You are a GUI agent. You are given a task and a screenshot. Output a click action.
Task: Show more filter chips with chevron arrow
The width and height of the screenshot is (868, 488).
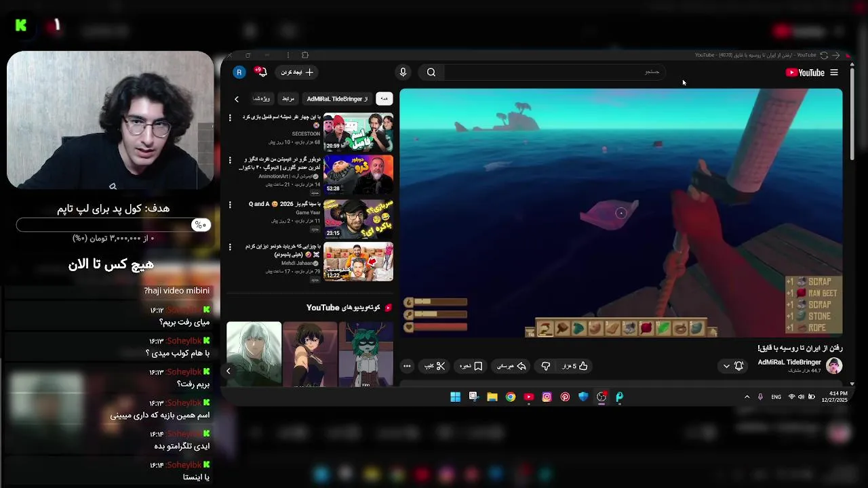pos(237,99)
